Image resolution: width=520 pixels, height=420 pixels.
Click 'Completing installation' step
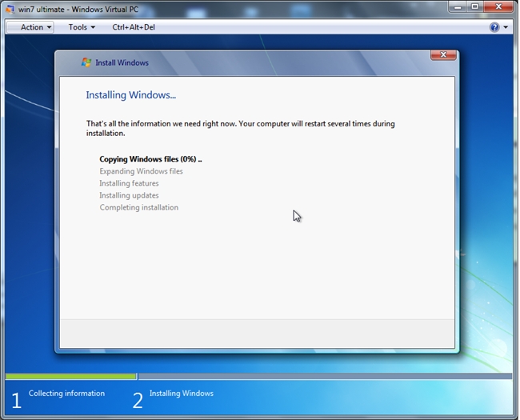point(139,207)
